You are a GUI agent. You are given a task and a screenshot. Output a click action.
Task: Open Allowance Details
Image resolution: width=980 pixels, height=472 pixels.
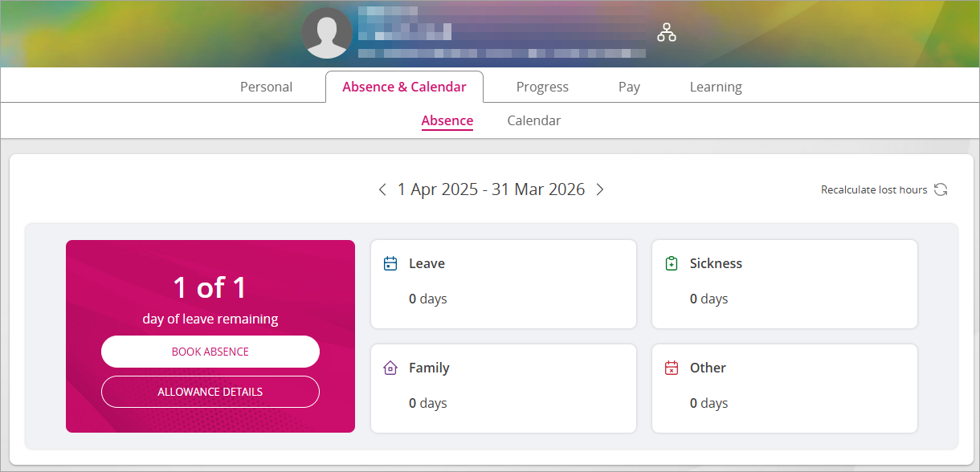click(x=210, y=392)
